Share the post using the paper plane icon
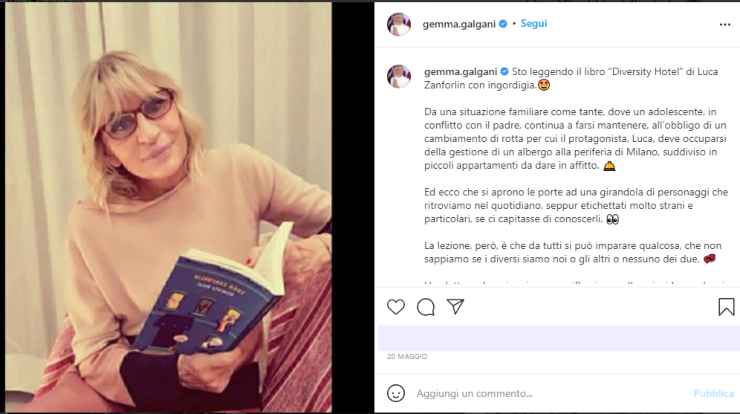The width and height of the screenshot is (740, 414). 455,306
